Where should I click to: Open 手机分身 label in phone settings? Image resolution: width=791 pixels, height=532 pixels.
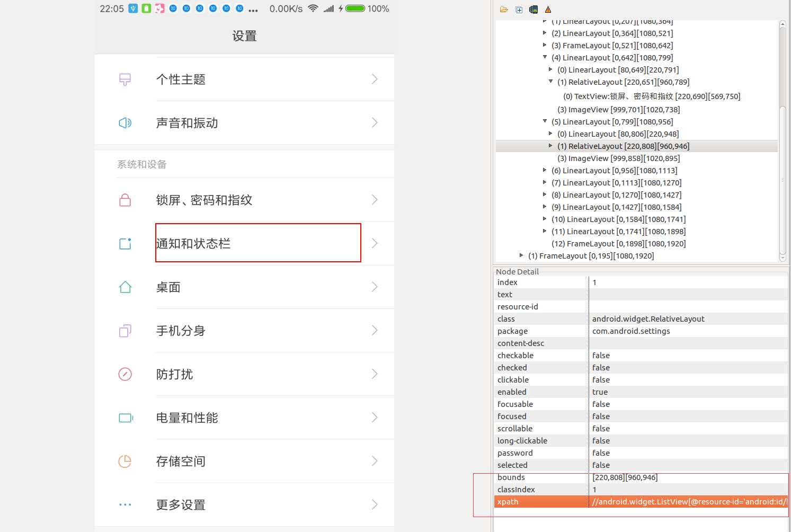click(x=181, y=331)
